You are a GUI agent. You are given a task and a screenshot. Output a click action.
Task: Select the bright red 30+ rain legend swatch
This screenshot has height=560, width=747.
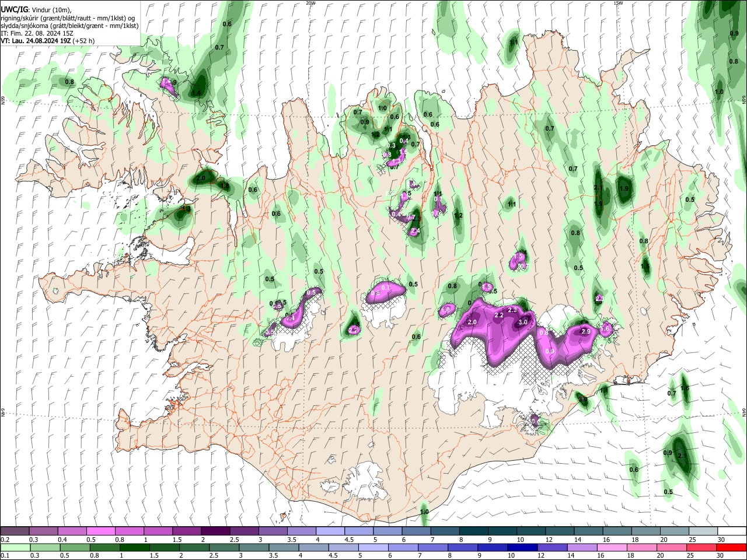coord(731,547)
